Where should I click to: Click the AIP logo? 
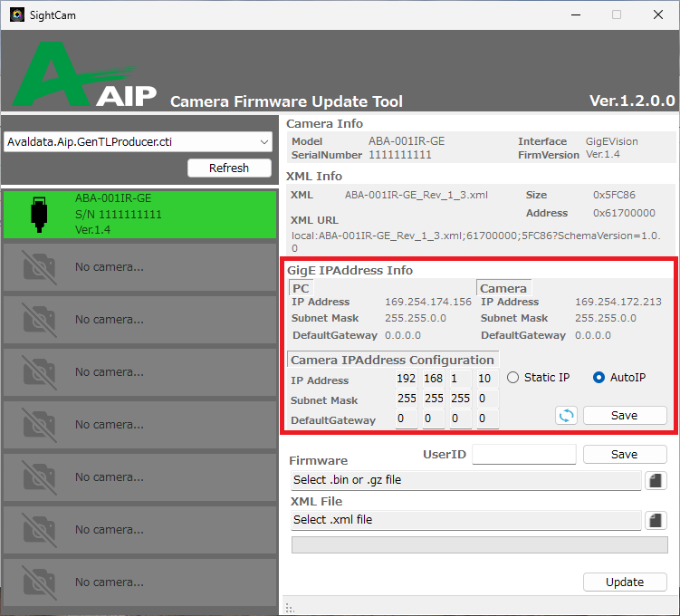[x=84, y=74]
